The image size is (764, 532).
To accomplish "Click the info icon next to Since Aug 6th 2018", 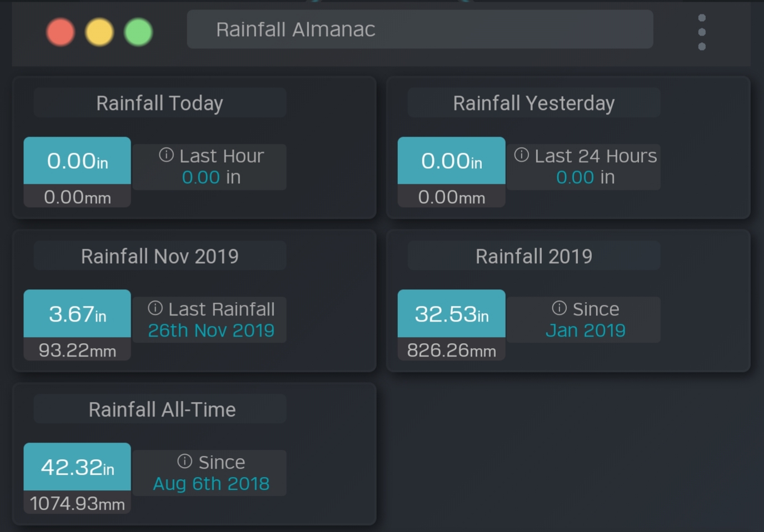I will click(184, 461).
